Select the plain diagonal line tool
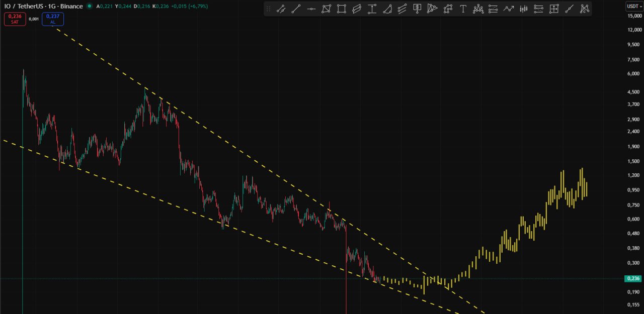Screen dimensions: 644x314 tap(296, 9)
